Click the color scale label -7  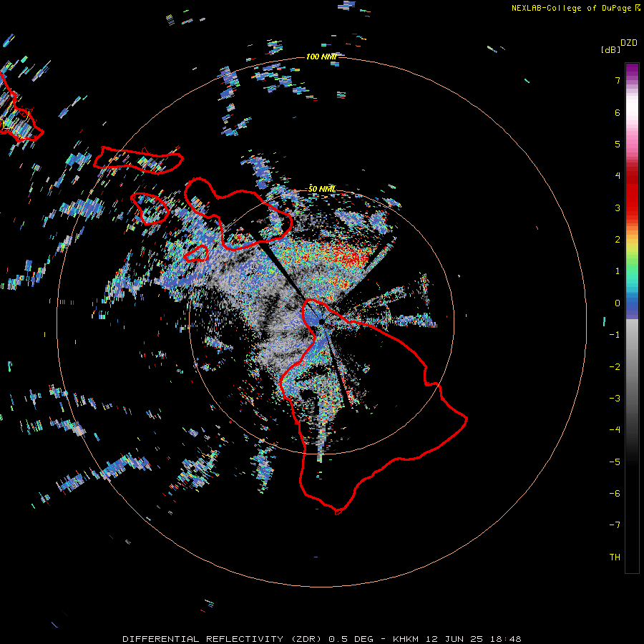tap(615, 525)
